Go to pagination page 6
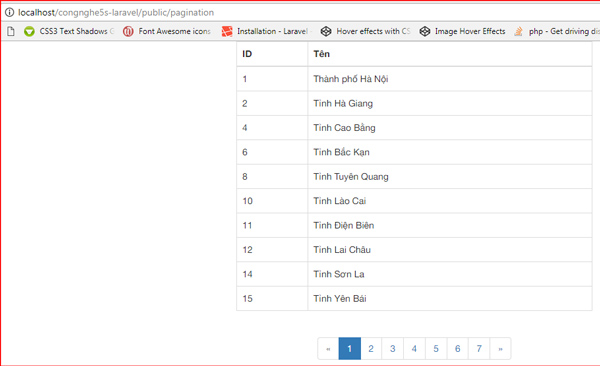Image resolution: width=600 pixels, height=366 pixels. (x=457, y=348)
